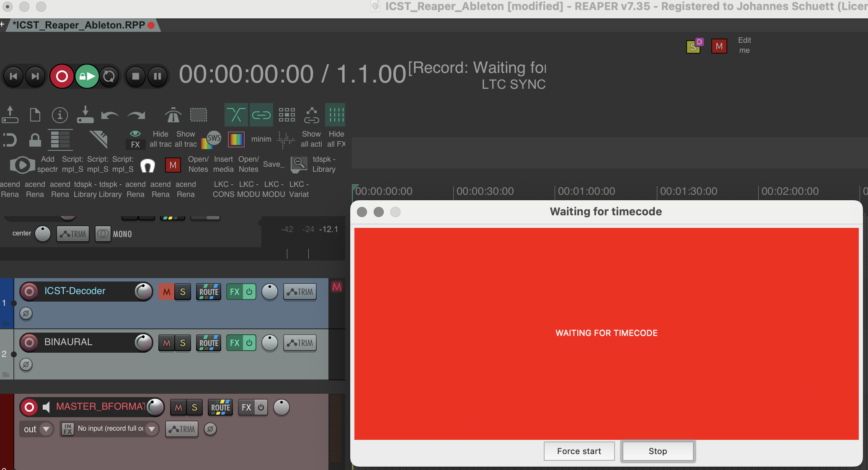Select the ICST_Reaper_Ableton.RPP project tab
Screen dimensions: 868x470
coord(80,25)
